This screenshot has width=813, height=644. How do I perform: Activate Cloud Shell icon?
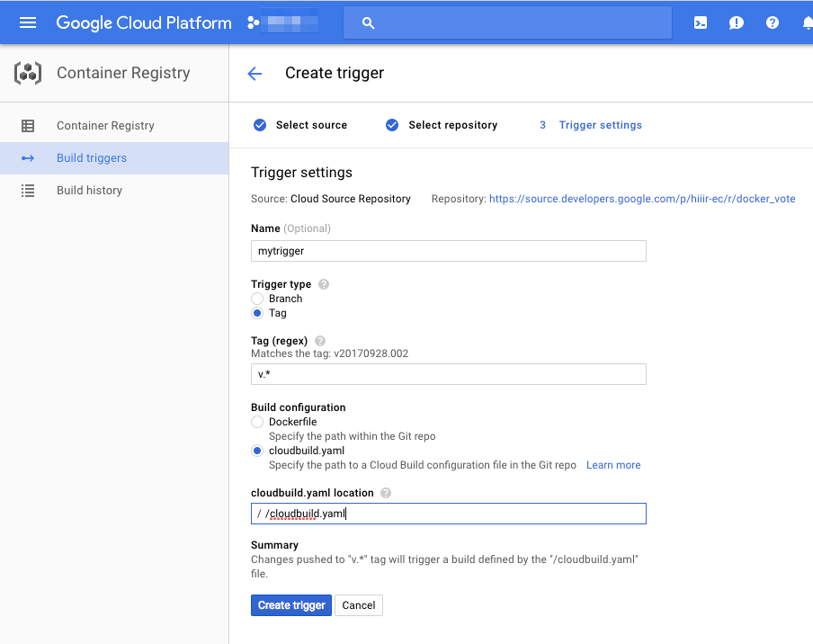701,22
